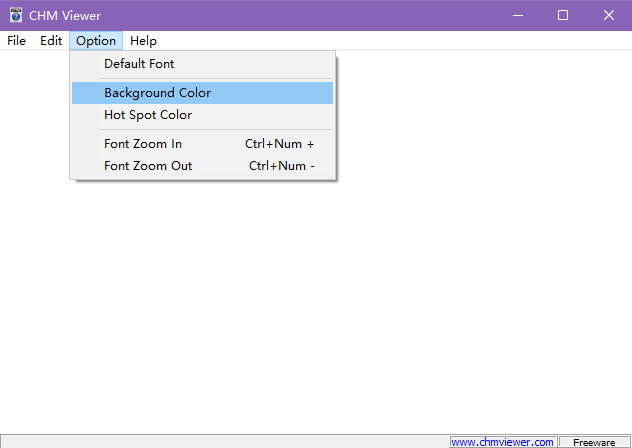Open the File menu
The width and height of the screenshot is (632, 448).
tap(16, 41)
